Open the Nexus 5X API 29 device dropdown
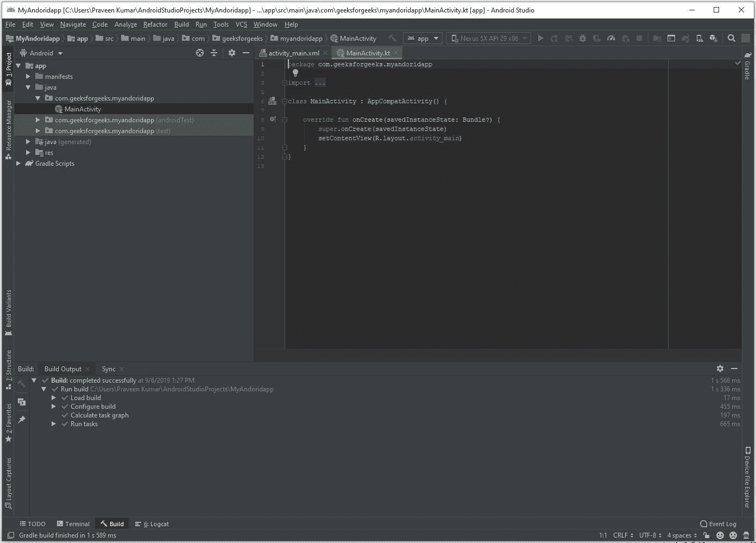The height and width of the screenshot is (543, 756). (489, 38)
